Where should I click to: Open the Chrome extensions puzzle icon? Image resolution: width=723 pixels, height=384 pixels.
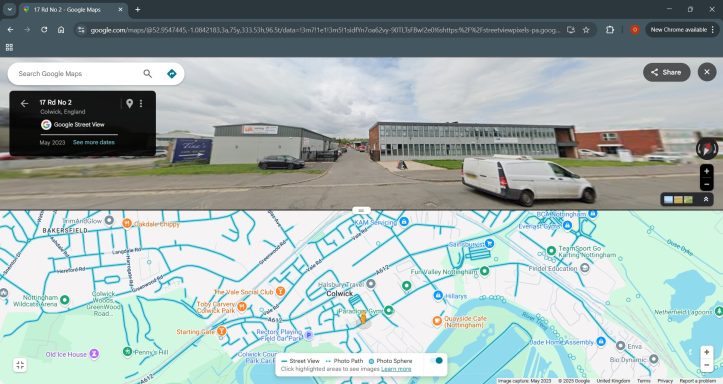point(610,30)
